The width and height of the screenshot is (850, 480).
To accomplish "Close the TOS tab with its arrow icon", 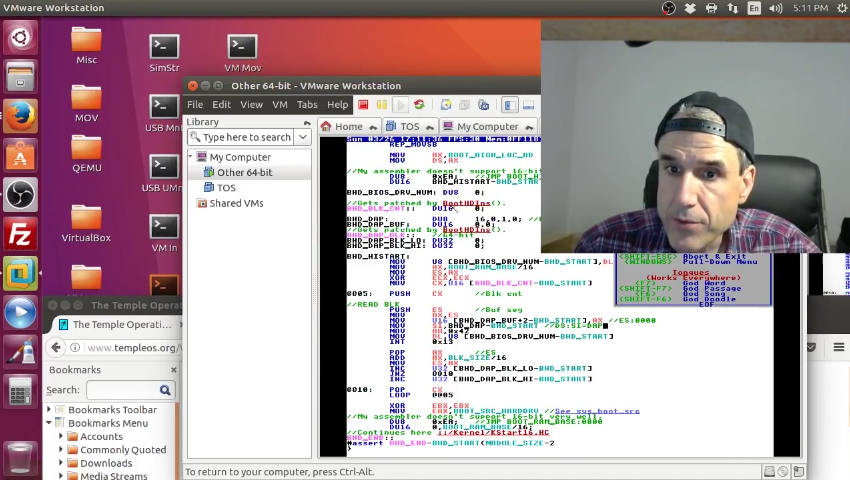I will 430,127.
